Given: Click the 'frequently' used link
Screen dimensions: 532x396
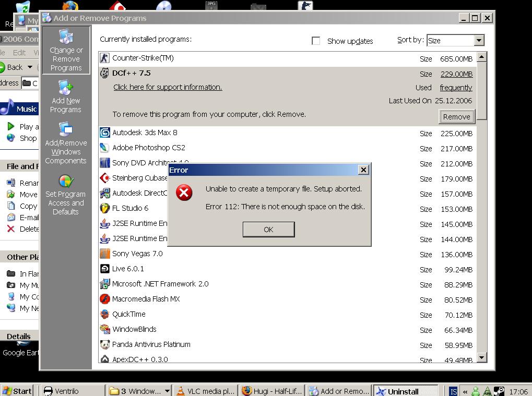Looking at the screenshot, I should [x=456, y=88].
